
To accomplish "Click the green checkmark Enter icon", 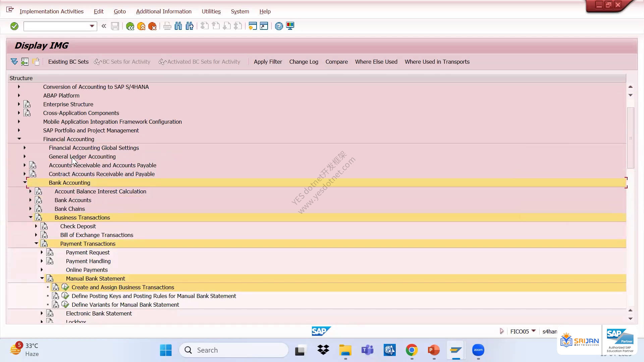I will tap(14, 26).
